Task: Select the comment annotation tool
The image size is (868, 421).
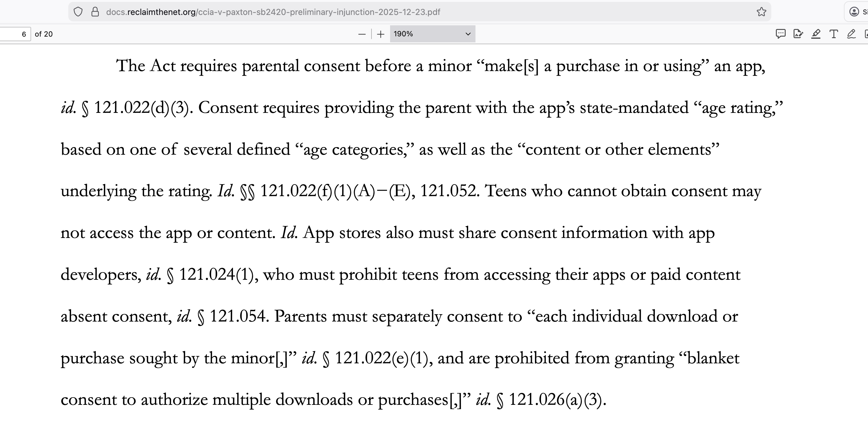Action: pyautogui.click(x=780, y=34)
